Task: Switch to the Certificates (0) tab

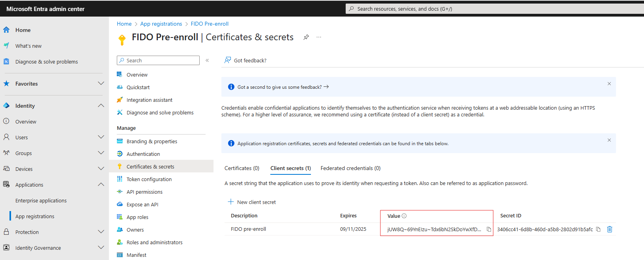Action: point(242,168)
